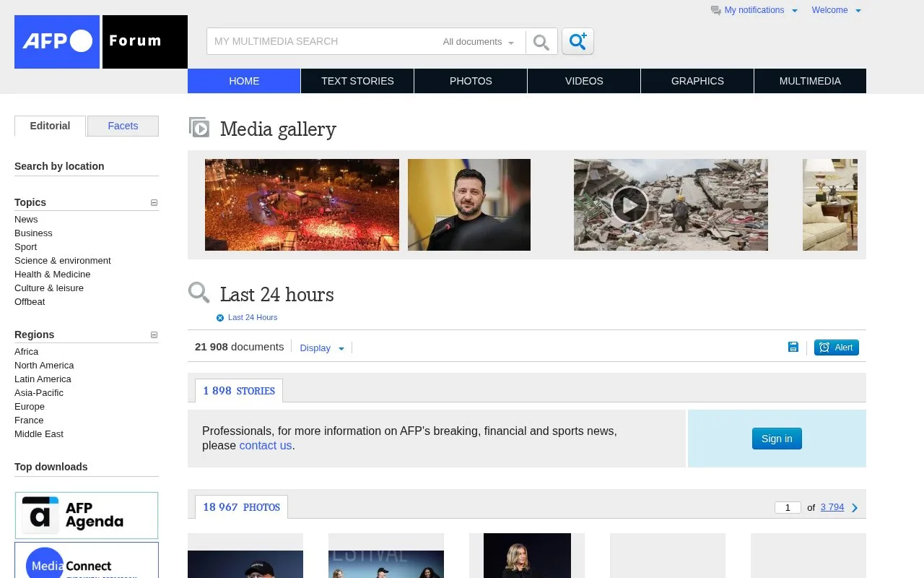924x578 pixels.
Task: Open the concert crowd gallery photo
Action: tap(302, 205)
